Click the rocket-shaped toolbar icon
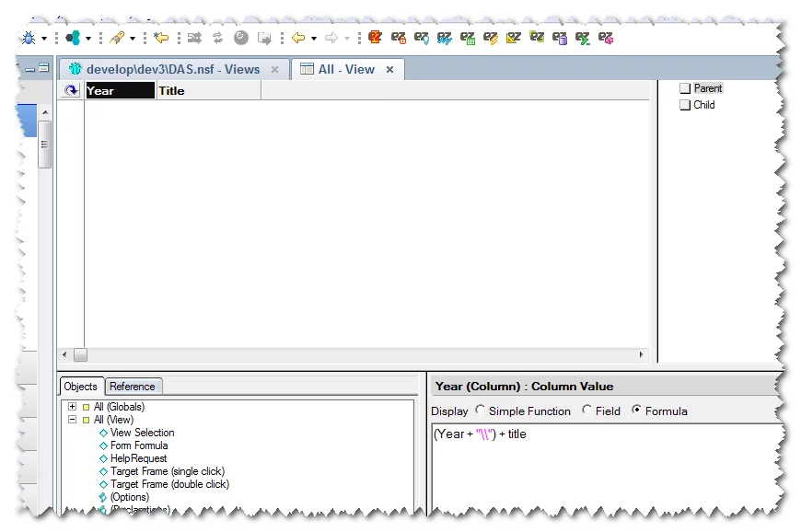The width and height of the screenshot is (801, 532). (117, 38)
